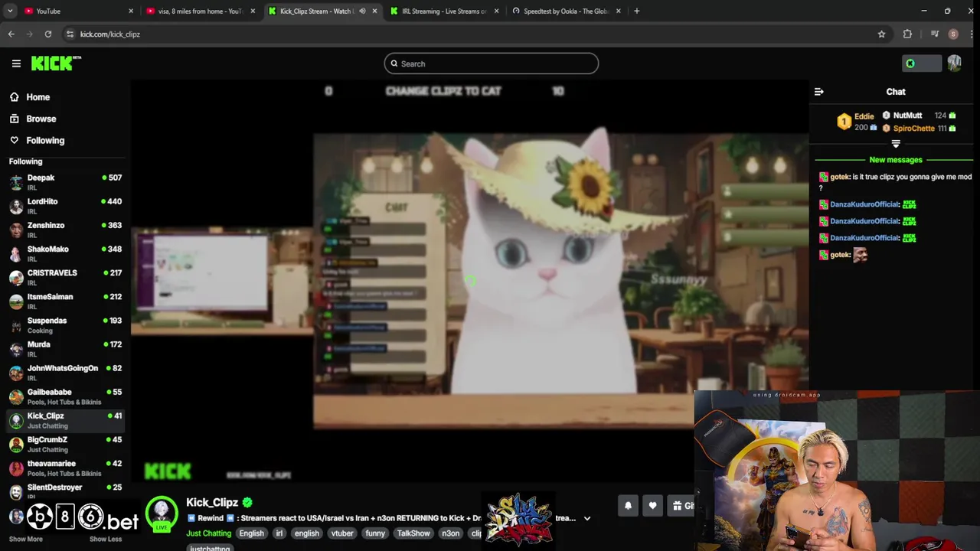This screenshot has height=551, width=980.
Task: Click SpiroChette on gift leaderboard
Action: coord(913,129)
